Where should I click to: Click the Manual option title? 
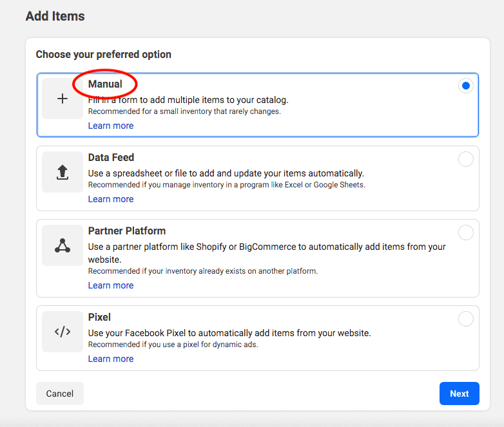(105, 84)
